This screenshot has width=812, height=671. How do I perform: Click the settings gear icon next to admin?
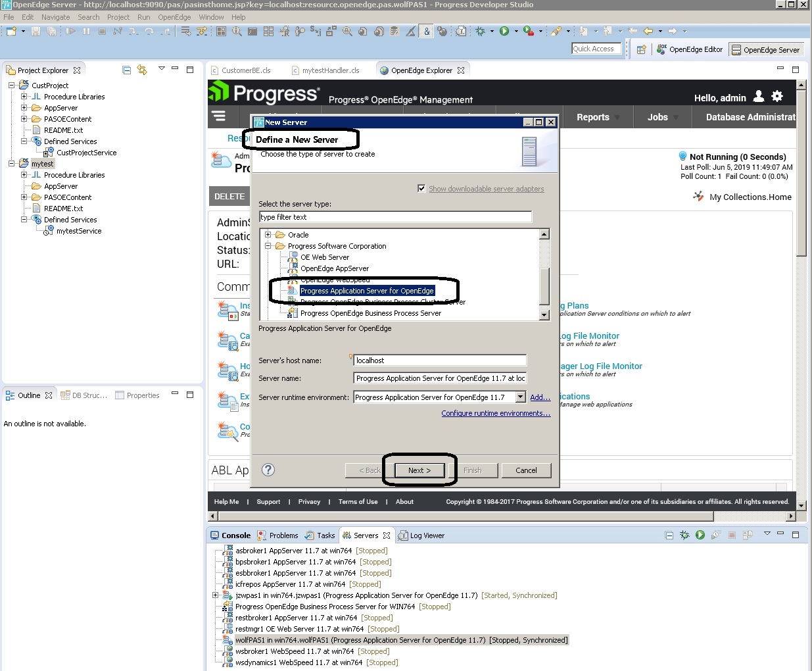point(777,97)
